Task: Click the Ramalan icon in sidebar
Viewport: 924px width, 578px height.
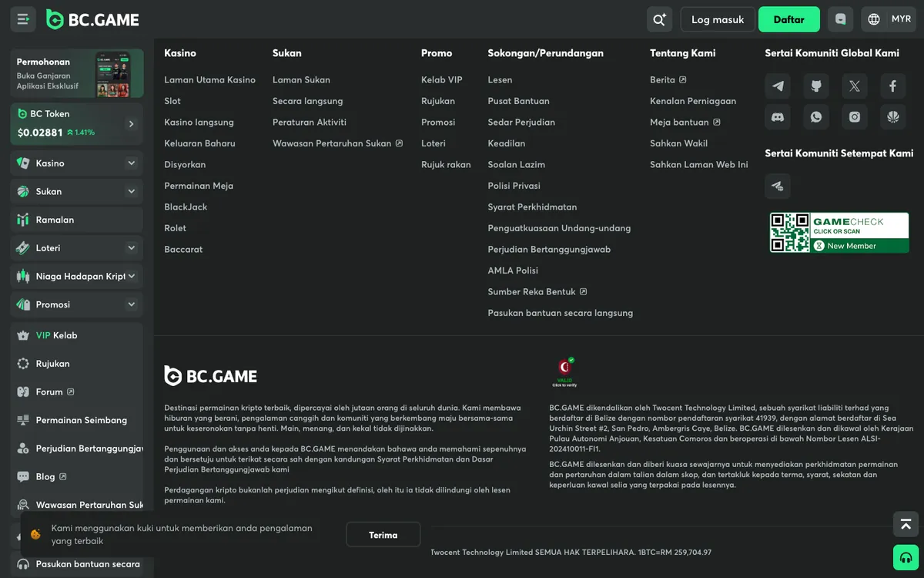Action: (23, 220)
